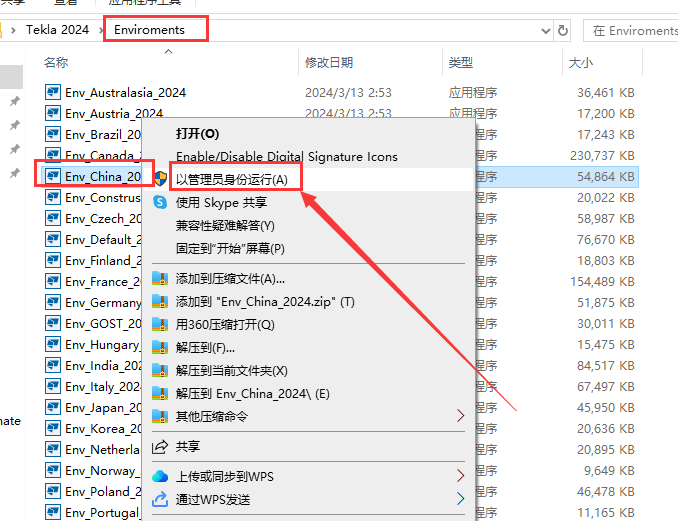Click the Env_Australasia_2024 file icon

point(54,93)
